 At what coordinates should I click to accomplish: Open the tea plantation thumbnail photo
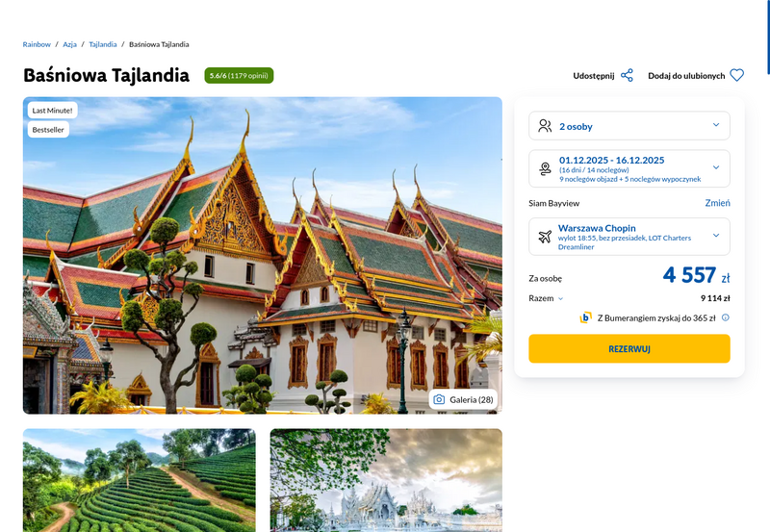[x=139, y=480]
